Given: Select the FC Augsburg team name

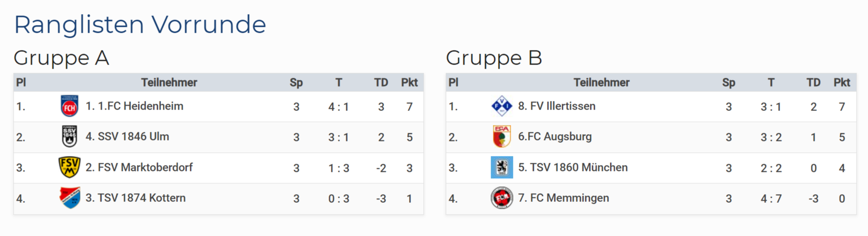Looking at the screenshot, I should [x=555, y=137].
